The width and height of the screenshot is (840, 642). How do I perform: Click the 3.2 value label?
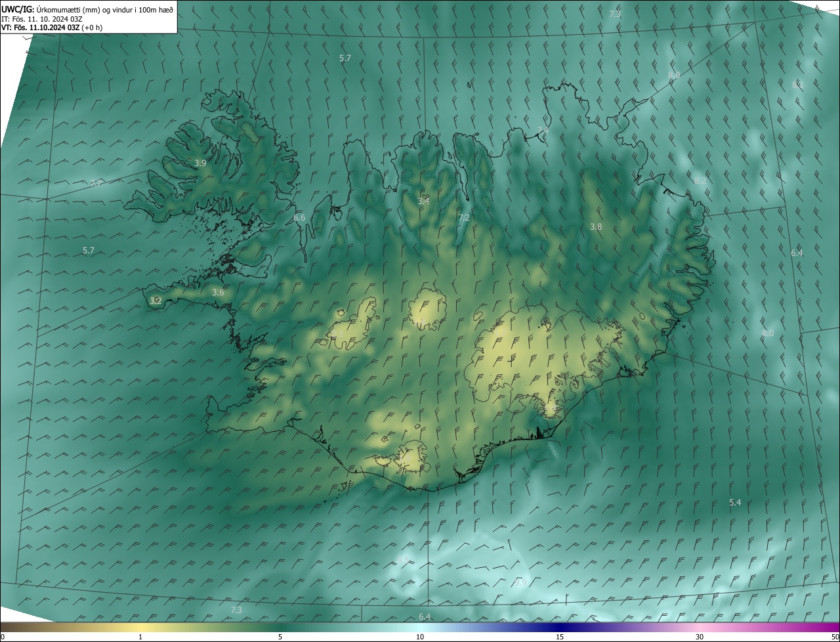pos(156,301)
